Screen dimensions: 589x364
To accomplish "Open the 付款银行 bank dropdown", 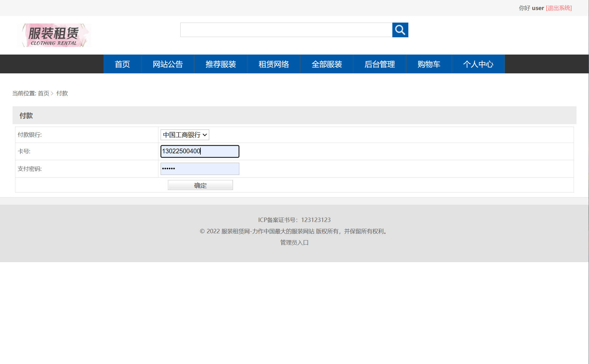I will (184, 135).
